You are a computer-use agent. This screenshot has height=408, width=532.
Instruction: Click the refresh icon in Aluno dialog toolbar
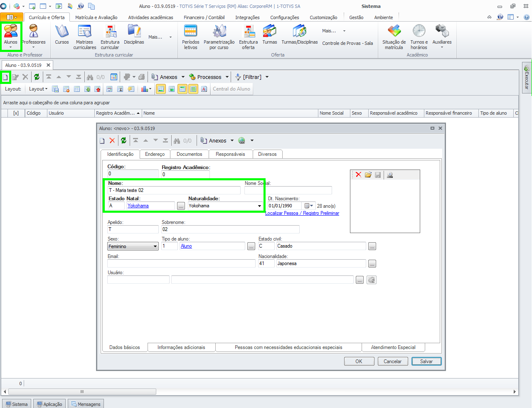123,140
